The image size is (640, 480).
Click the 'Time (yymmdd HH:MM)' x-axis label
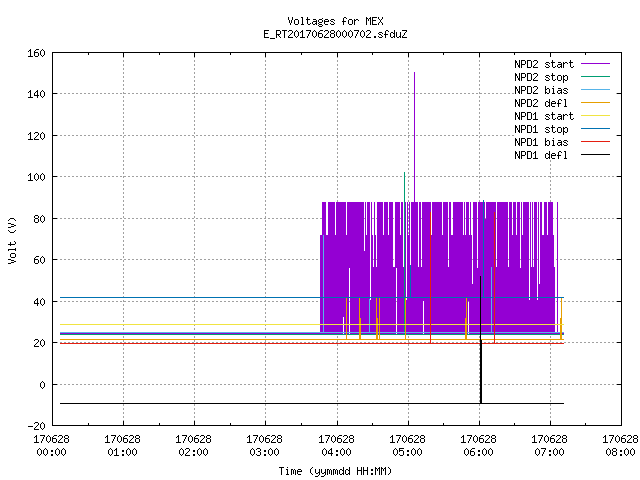335,471
